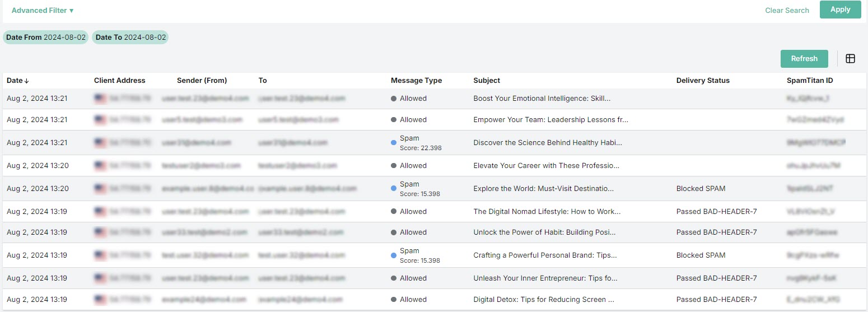Click the flag icon in the Explore the World row
This screenshot has width=868, height=312.
coord(100,189)
